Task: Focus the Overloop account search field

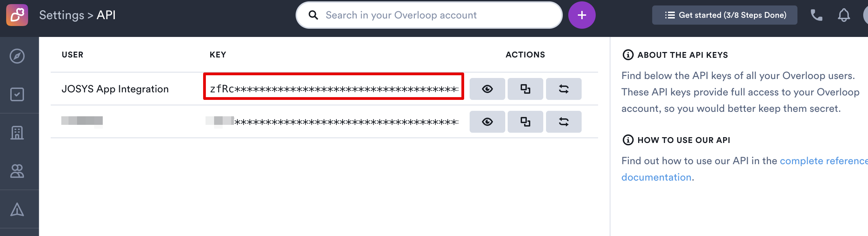Action: point(429,15)
